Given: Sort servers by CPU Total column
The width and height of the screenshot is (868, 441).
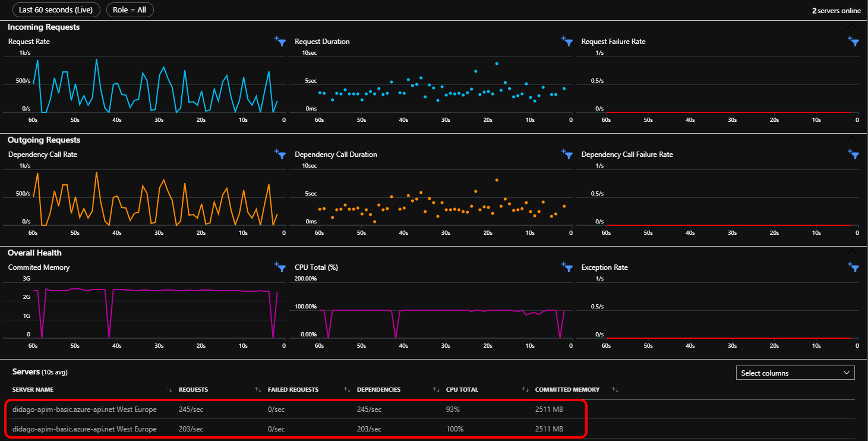Looking at the screenshot, I should pos(462,390).
